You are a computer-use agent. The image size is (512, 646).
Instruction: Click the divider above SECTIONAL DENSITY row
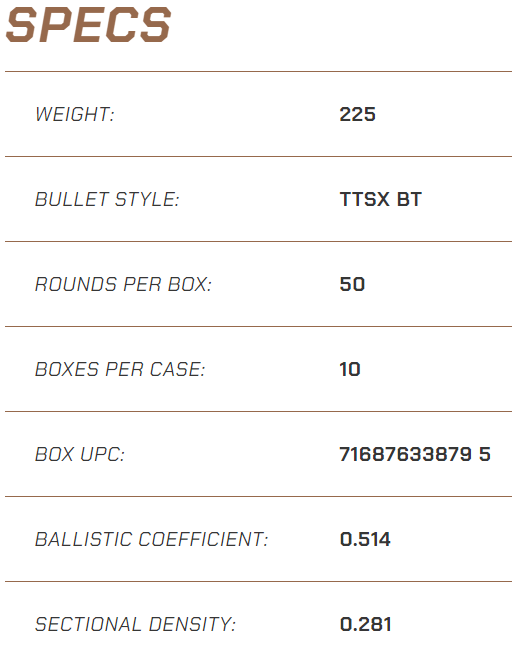[x=258, y=582]
